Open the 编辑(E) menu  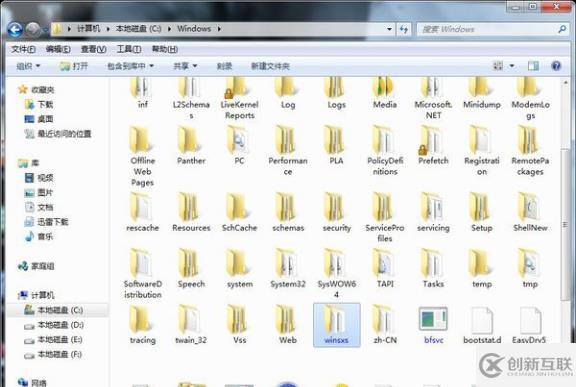(x=58, y=49)
